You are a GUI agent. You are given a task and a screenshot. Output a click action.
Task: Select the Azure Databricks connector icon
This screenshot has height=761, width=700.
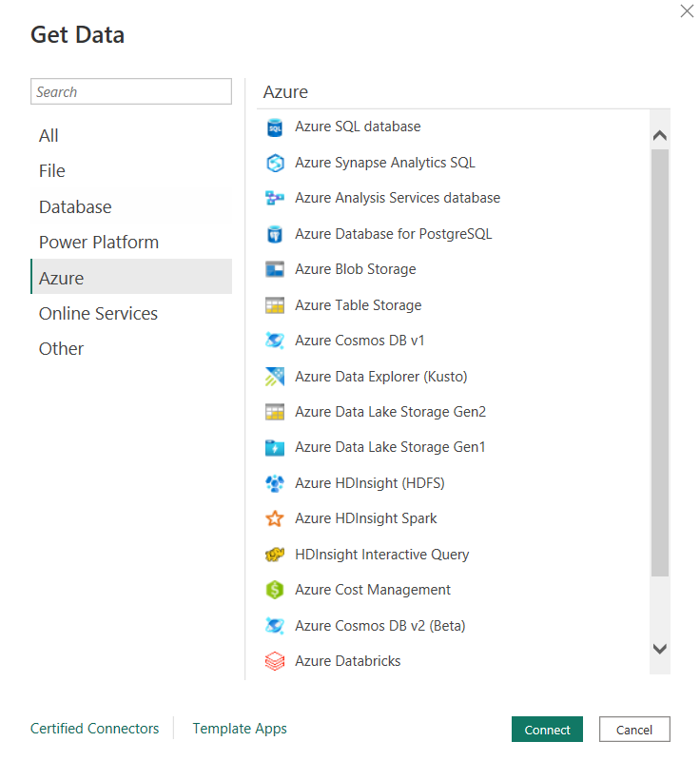(275, 660)
